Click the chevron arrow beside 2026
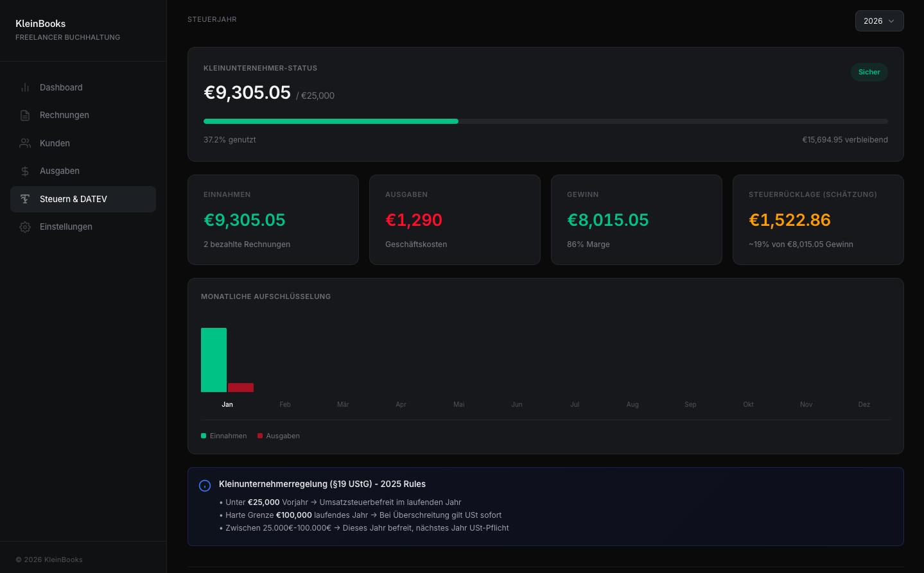The width and height of the screenshot is (924, 573). click(891, 21)
